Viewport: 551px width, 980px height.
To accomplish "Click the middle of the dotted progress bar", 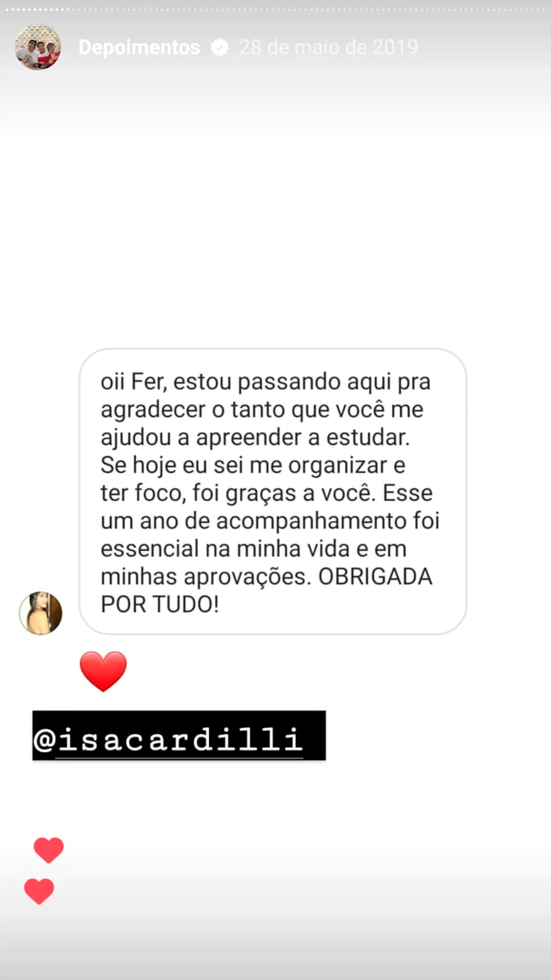I will click(275, 10).
